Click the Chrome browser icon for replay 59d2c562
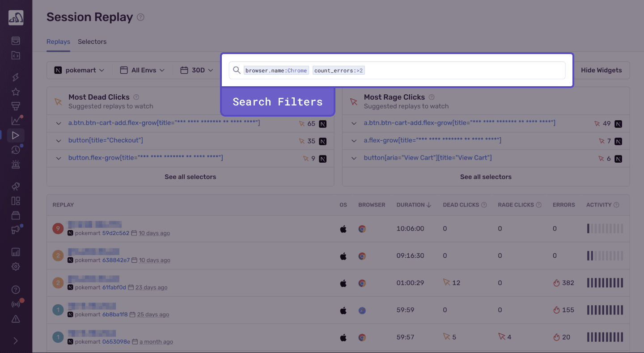This screenshot has height=353, width=644. coord(362,228)
